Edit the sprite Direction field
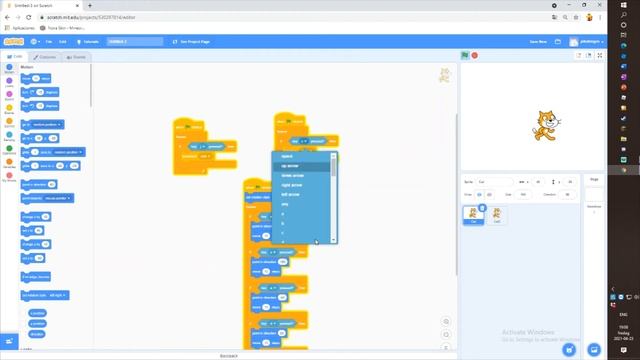640x360 pixels. coord(567,195)
